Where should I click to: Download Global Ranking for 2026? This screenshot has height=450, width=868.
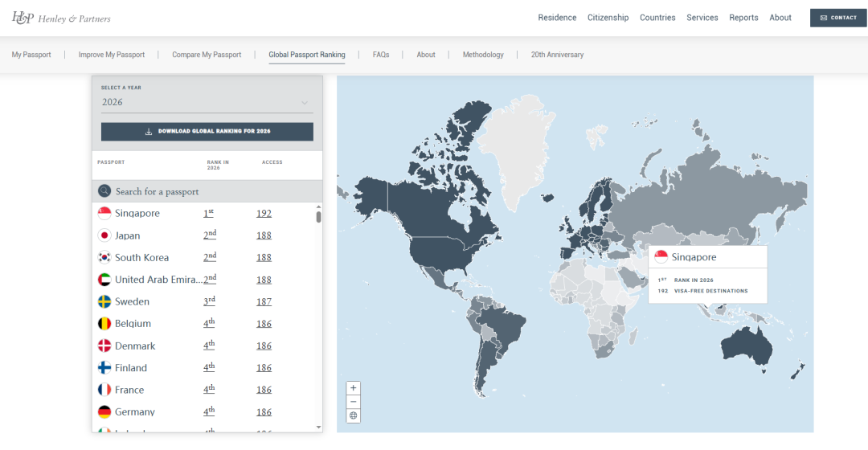[x=207, y=132]
